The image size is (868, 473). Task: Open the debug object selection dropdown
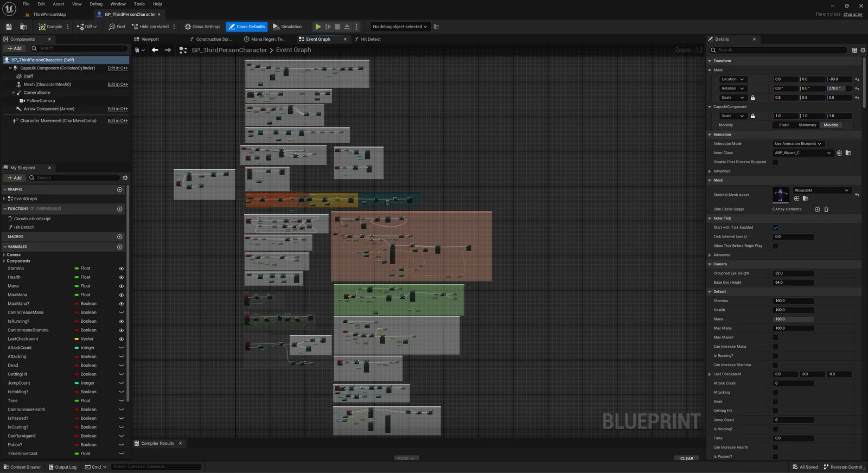pos(400,27)
